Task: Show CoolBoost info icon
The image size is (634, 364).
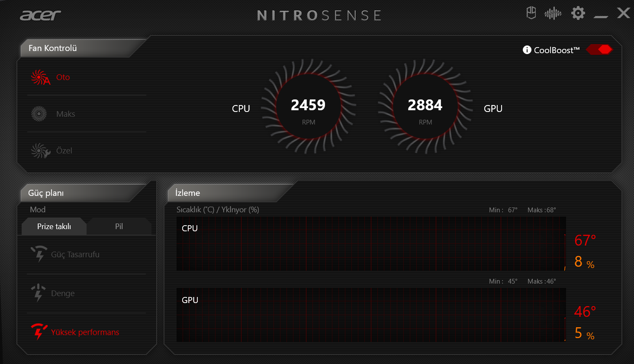Action: [527, 50]
